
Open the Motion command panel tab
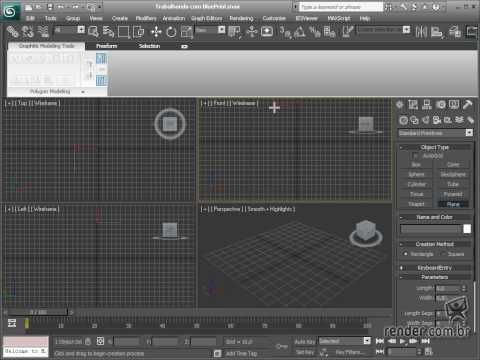[x=441, y=105]
